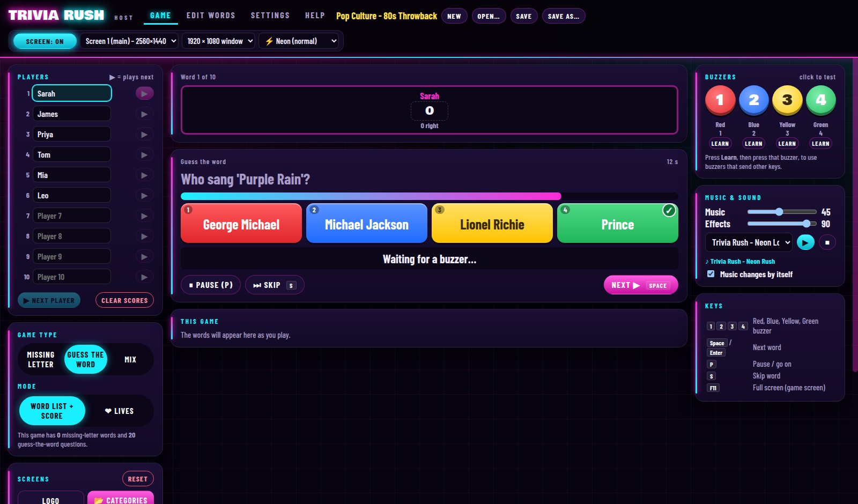
Task: Pick answer Lionel Richie
Action: (492, 223)
